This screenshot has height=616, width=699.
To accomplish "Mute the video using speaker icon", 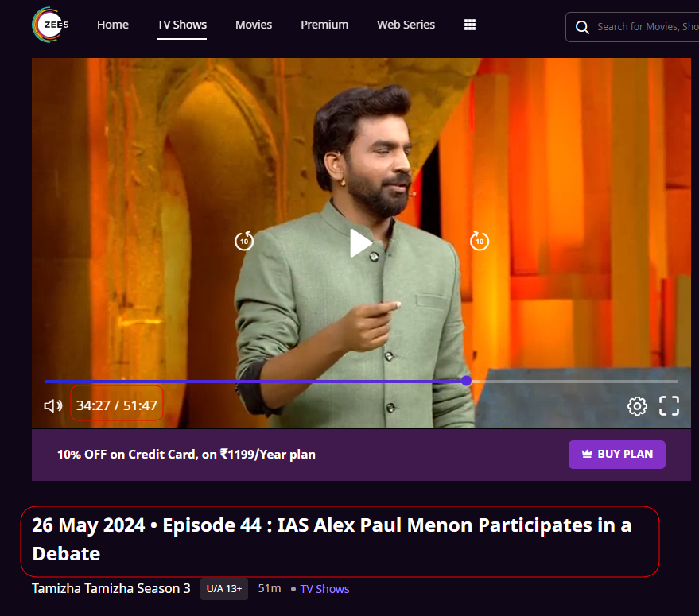I will click(x=53, y=405).
